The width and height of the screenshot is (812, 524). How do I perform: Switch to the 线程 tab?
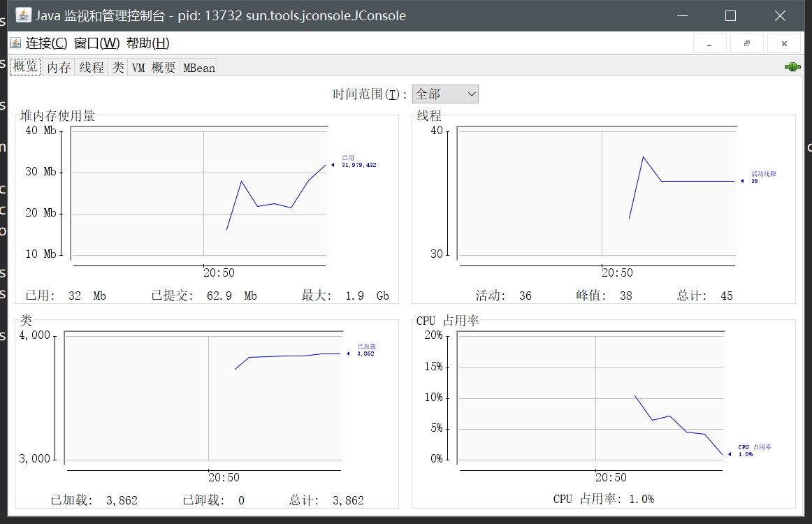[x=90, y=68]
